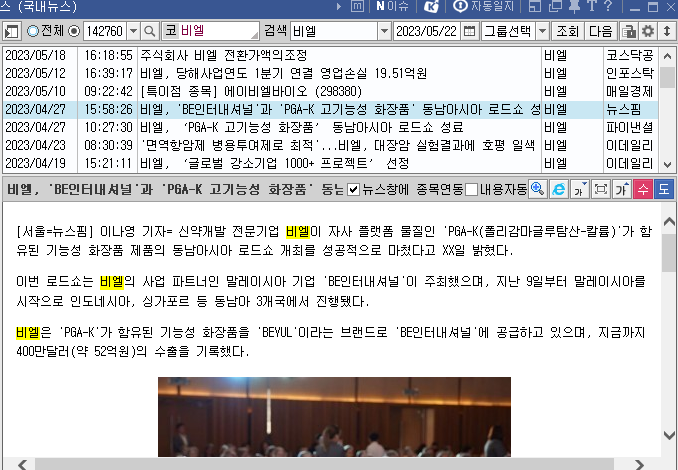Click the red 수 buy button
Image resolution: width=678 pixels, height=470 pixels.
point(643,189)
